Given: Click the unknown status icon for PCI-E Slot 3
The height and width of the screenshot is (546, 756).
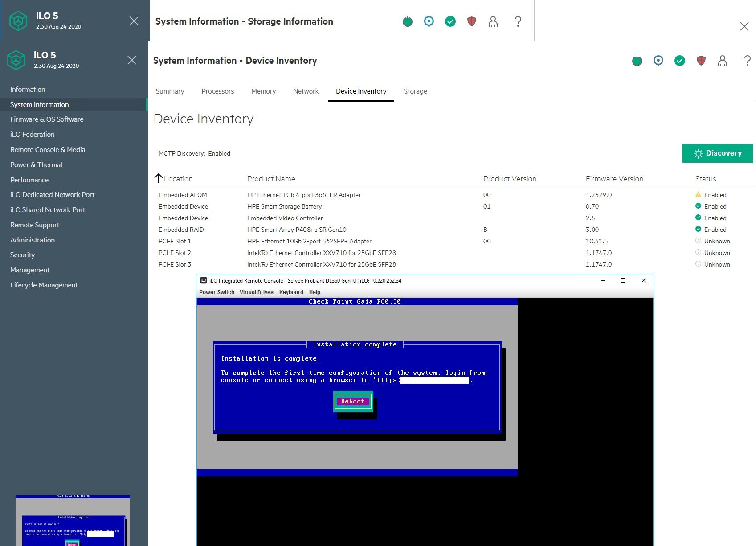Looking at the screenshot, I should pos(698,264).
